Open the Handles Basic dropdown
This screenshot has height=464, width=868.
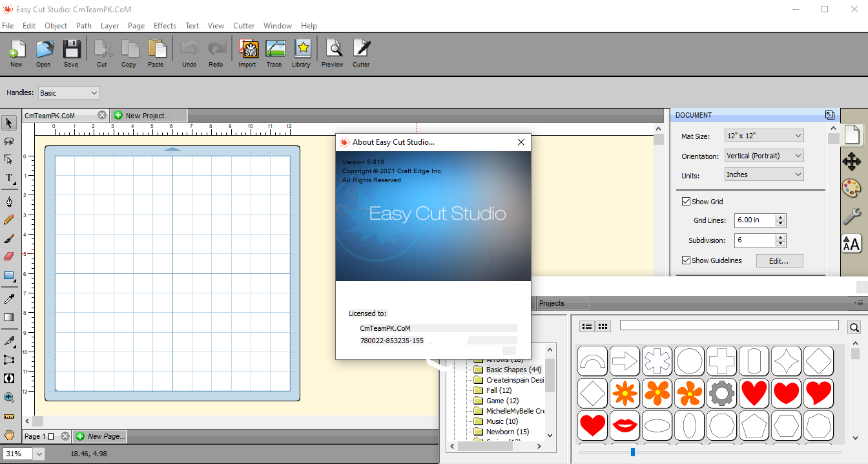tap(68, 93)
